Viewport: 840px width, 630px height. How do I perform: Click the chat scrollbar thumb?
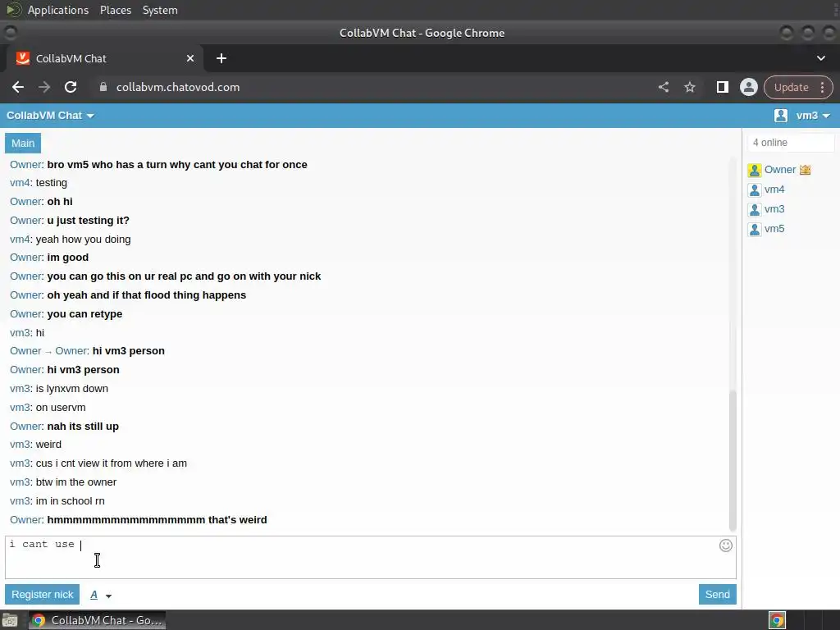pyautogui.click(x=733, y=461)
